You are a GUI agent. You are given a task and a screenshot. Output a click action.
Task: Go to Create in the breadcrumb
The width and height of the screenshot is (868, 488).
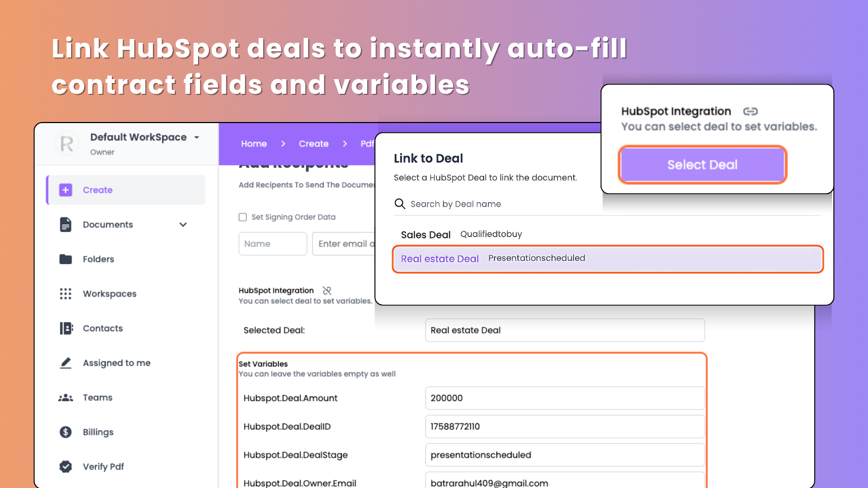tap(314, 144)
